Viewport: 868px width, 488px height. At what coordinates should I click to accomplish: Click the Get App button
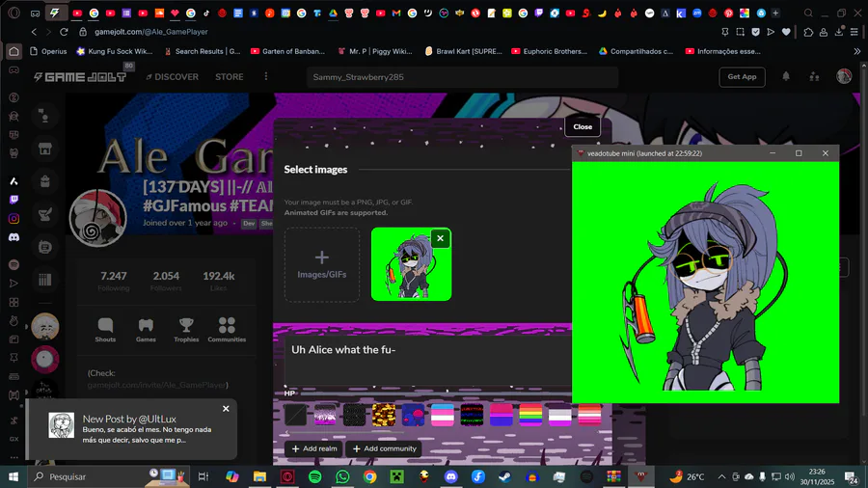click(742, 77)
